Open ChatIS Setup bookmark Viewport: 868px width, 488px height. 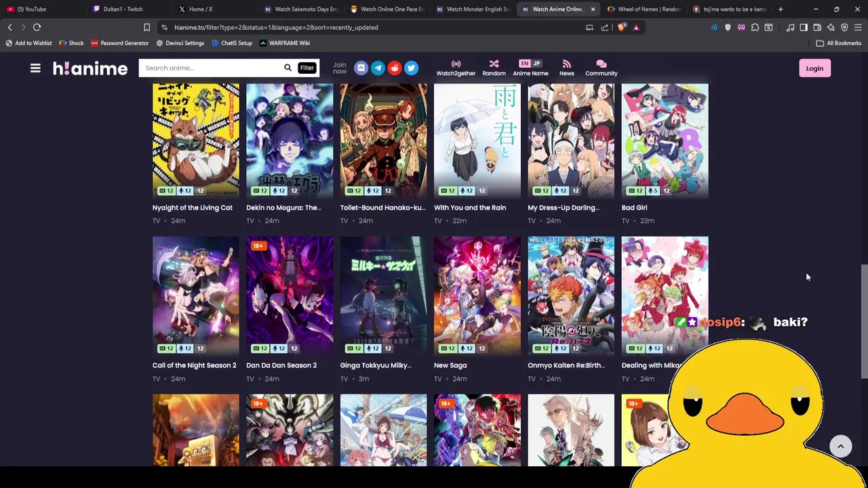pyautogui.click(x=231, y=43)
